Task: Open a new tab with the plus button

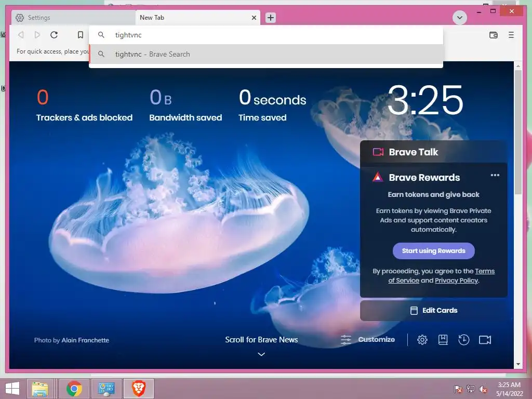Action: (x=270, y=18)
